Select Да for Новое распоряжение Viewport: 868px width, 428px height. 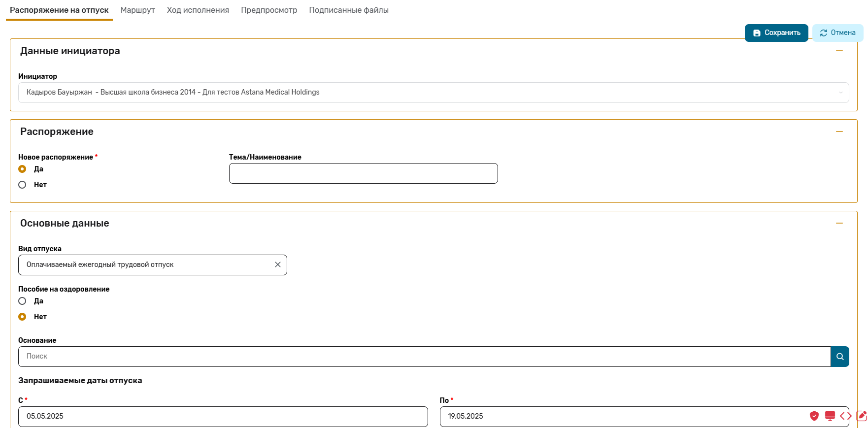pos(22,169)
